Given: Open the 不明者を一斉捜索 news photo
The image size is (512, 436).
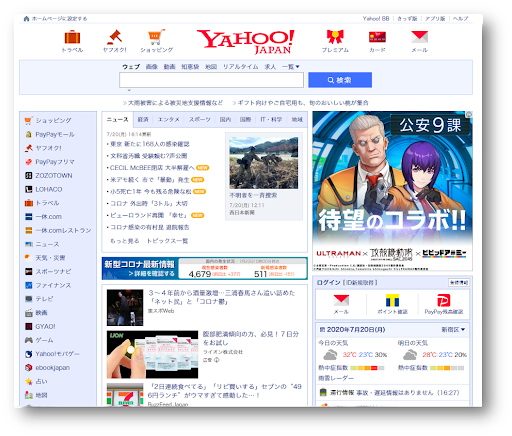Looking at the screenshot, I should 264,163.
